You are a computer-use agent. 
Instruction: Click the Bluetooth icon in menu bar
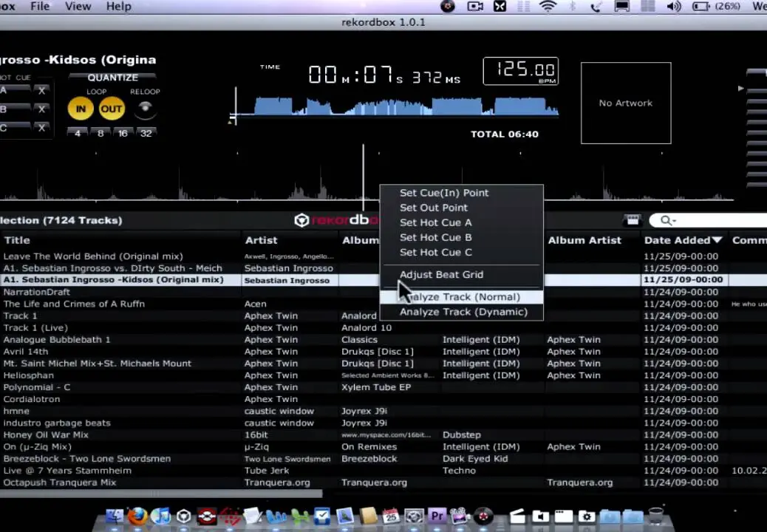(x=573, y=7)
